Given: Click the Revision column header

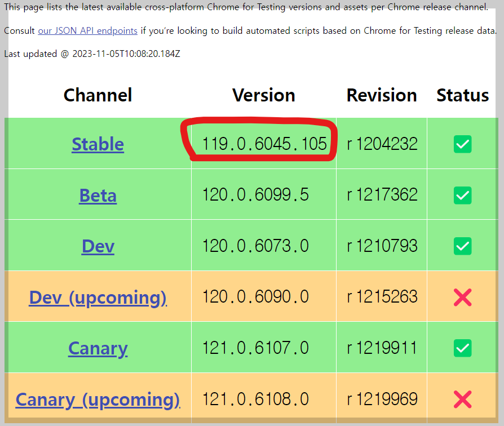Looking at the screenshot, I should pyautogui.click(x=382, y=95).
